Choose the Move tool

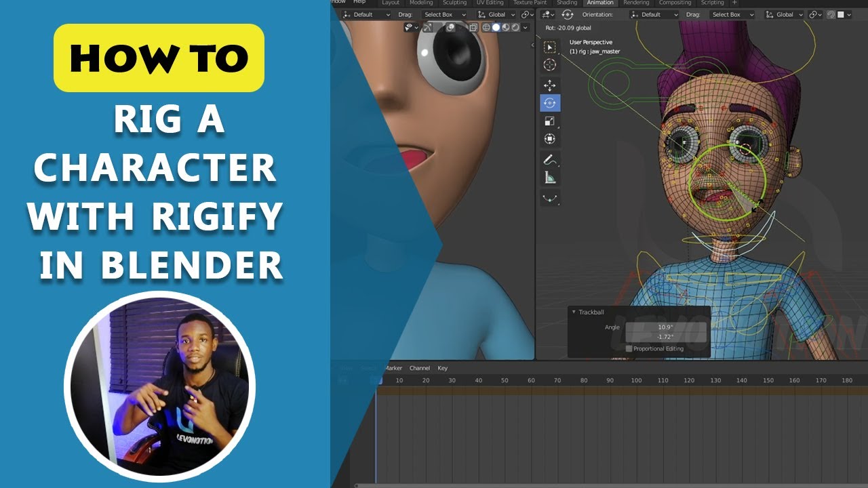[x=550, y=85]
